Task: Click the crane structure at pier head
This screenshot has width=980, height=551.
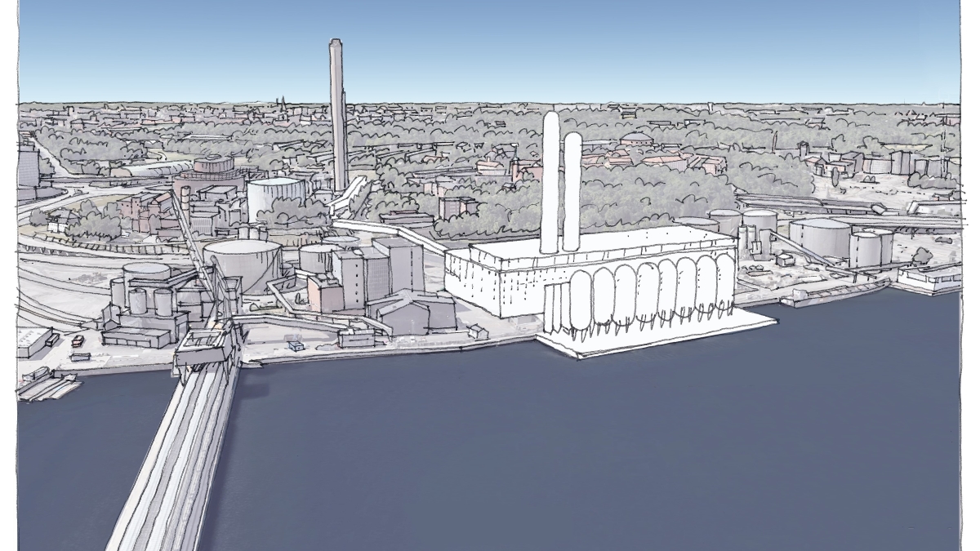Action: 204,347
